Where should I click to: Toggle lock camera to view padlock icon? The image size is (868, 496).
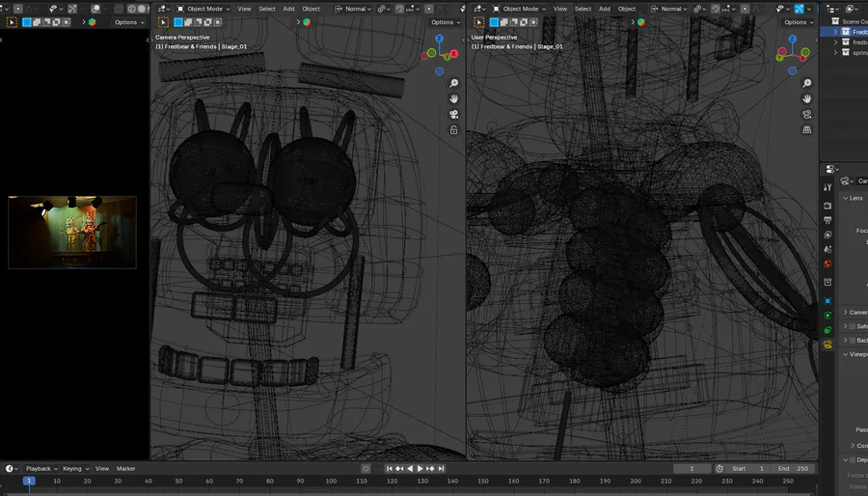coord(454,130)
